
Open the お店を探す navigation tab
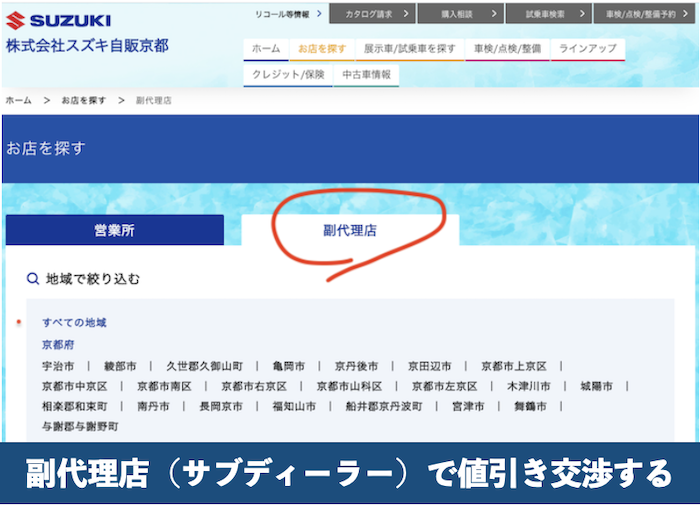point(322,49)
